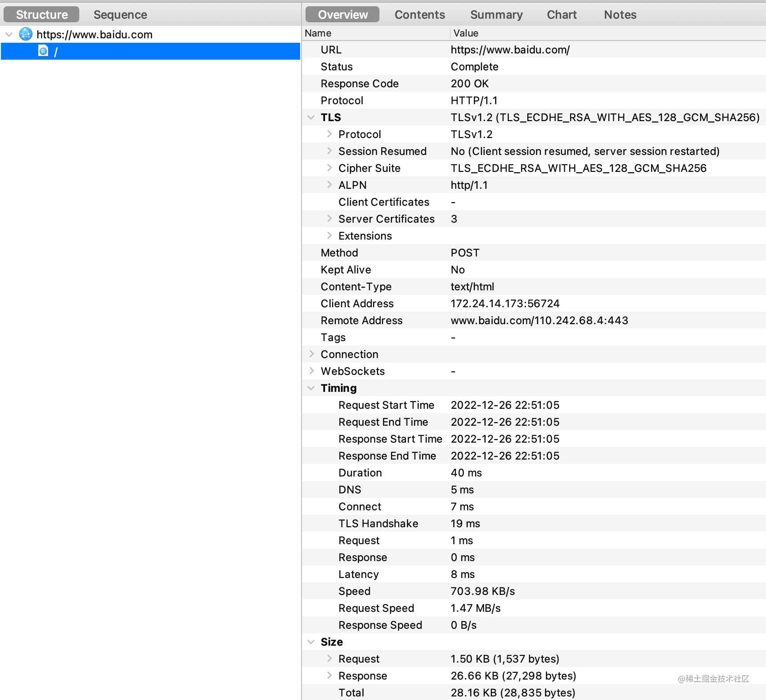The height and width of the screenshot is (700, 766).
Task: Collapse the Timing section
Action: (x=311, y=388)
